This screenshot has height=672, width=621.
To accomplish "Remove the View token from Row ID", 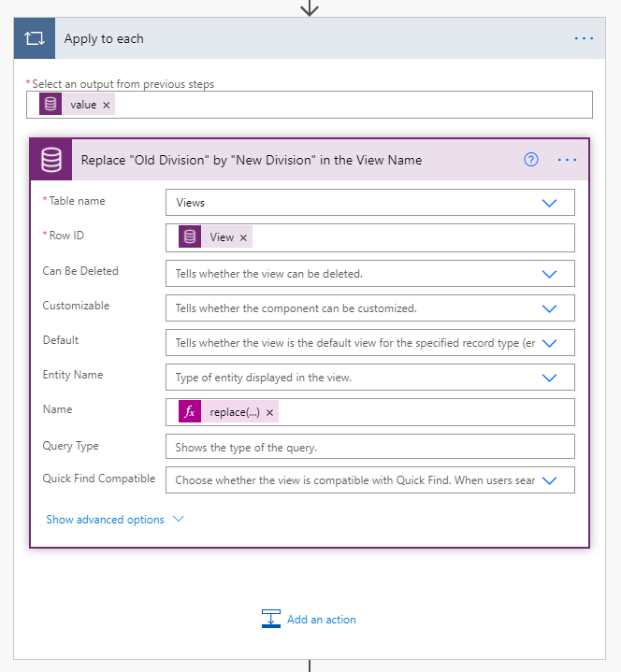I will pos(244,237).
